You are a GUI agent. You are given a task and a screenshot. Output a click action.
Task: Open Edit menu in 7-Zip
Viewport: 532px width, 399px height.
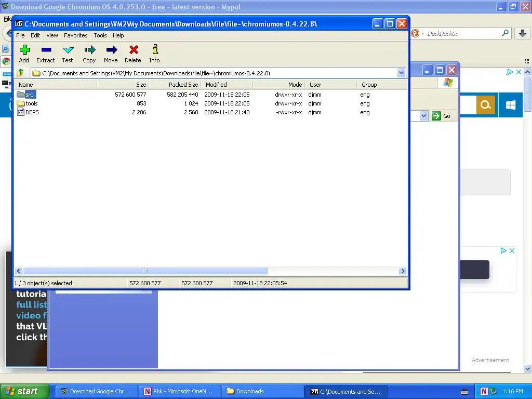click(35, 35)
